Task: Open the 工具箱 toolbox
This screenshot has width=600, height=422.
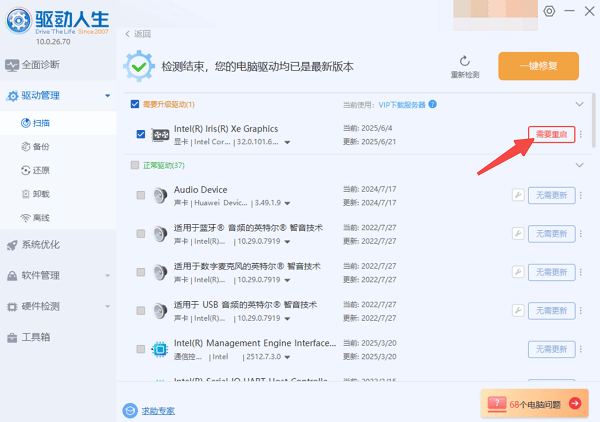Action: [28, 337]
